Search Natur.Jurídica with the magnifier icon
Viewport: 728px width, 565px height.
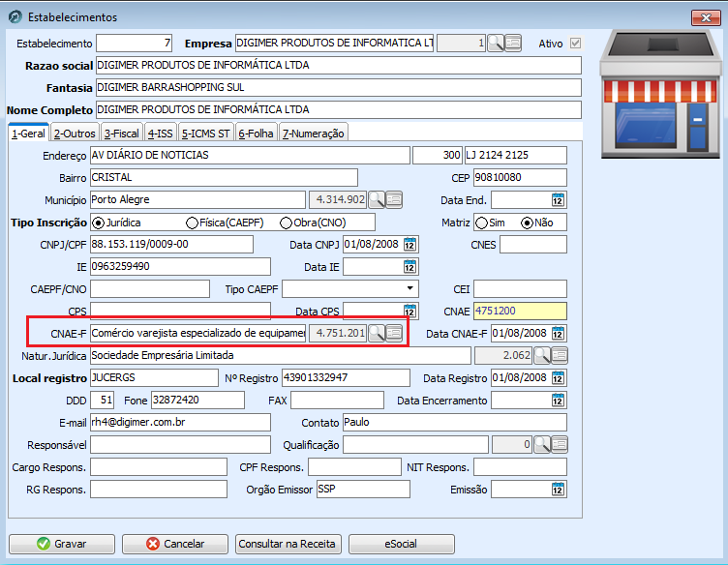click(x=542, y=355)
